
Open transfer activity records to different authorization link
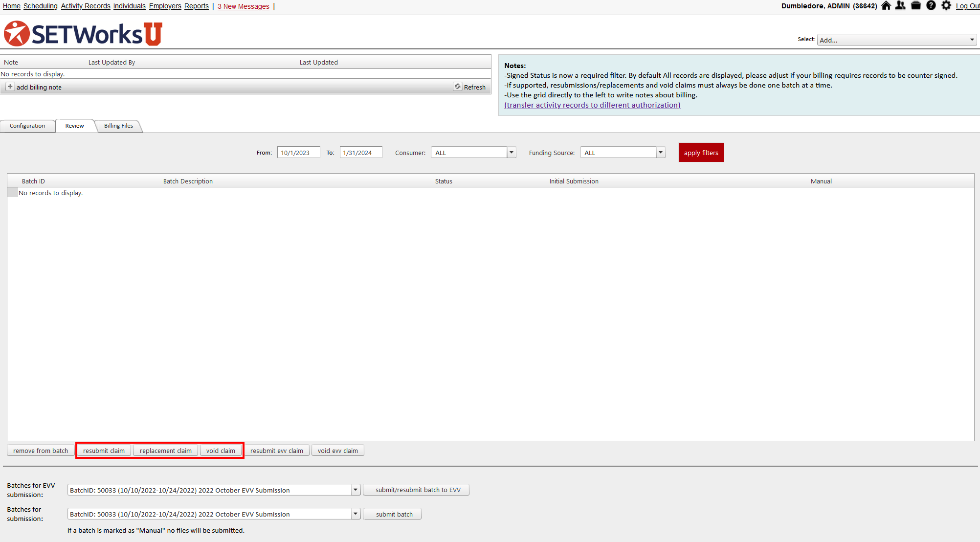tap(592, 105)
